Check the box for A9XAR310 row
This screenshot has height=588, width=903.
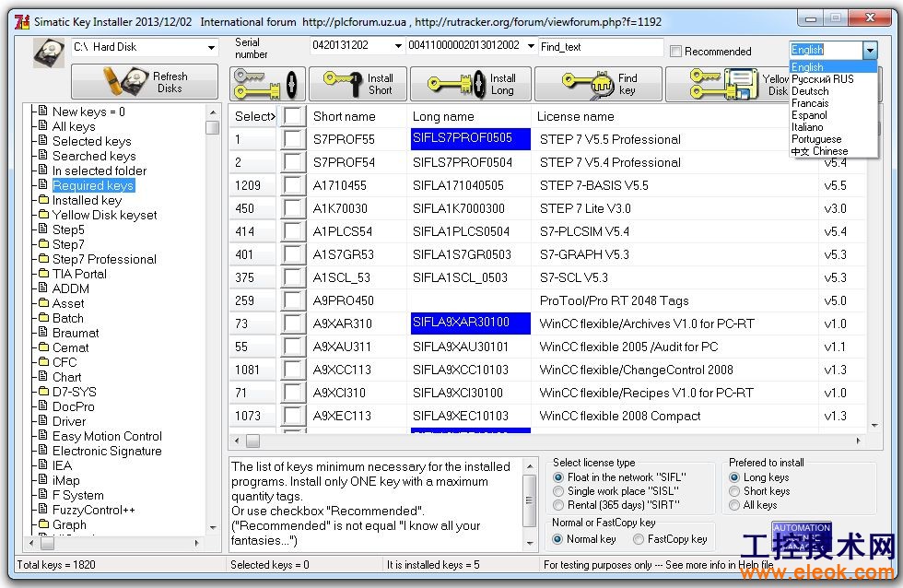(294, 323)
